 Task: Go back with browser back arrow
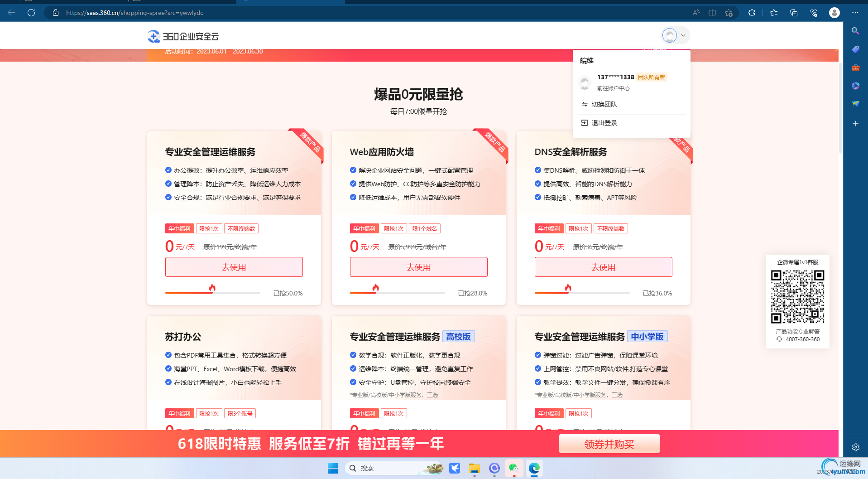[x=11, y=13]
